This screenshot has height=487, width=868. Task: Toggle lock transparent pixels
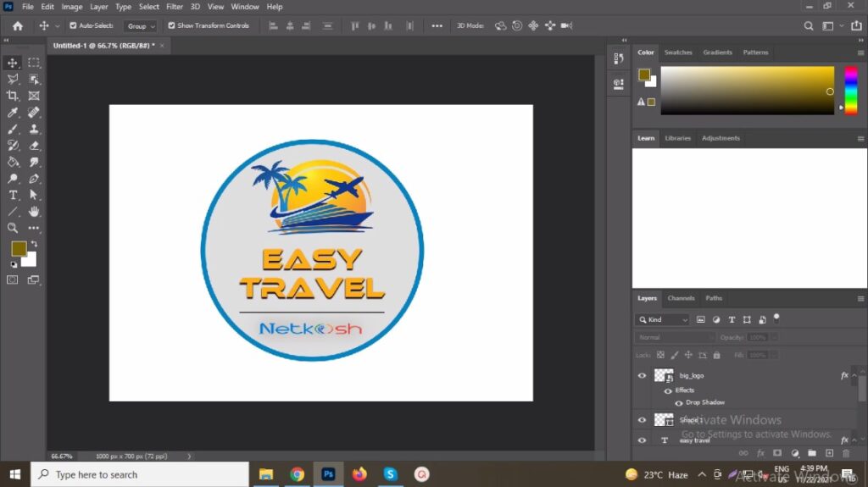click(x=660, y=355)
